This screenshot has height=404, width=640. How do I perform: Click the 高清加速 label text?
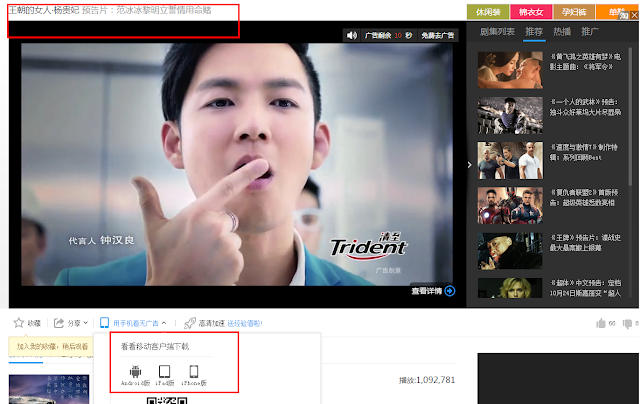point(211,323)
